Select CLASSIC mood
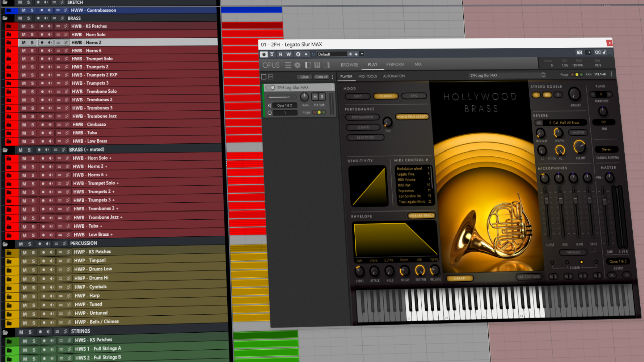 click(386, 96)
